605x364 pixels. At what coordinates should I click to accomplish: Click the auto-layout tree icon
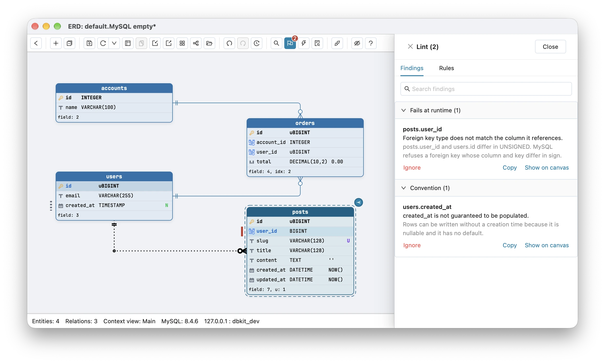pyautogui.click(x=196, y=43)
